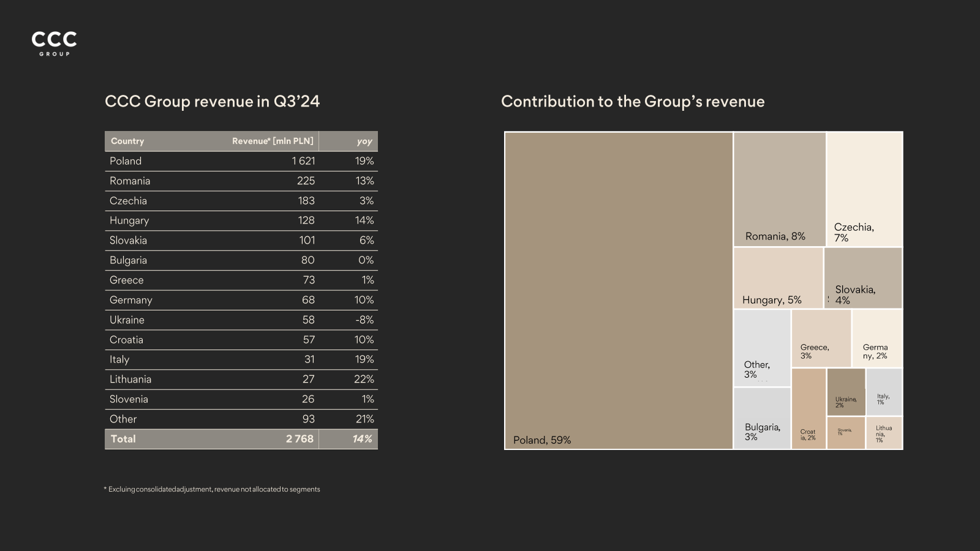Select Croatia revenue value 57
The image size is (980, 551).
[309, 340]
